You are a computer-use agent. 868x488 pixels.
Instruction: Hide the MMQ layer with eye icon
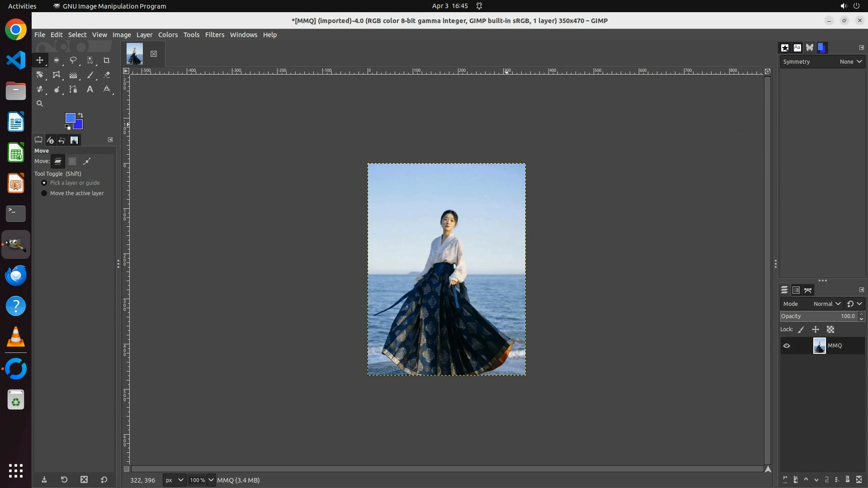pos(787,346)
